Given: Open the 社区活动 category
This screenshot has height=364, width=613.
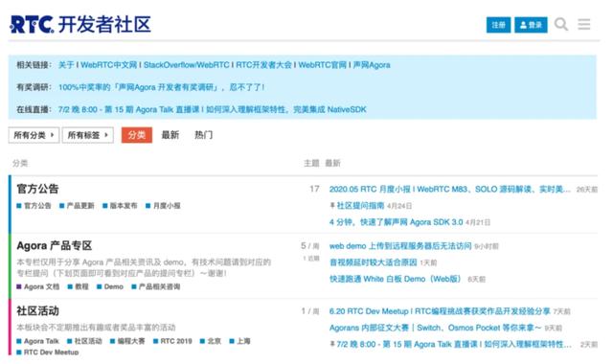Looking at the screenshot, I should (37, 311).
